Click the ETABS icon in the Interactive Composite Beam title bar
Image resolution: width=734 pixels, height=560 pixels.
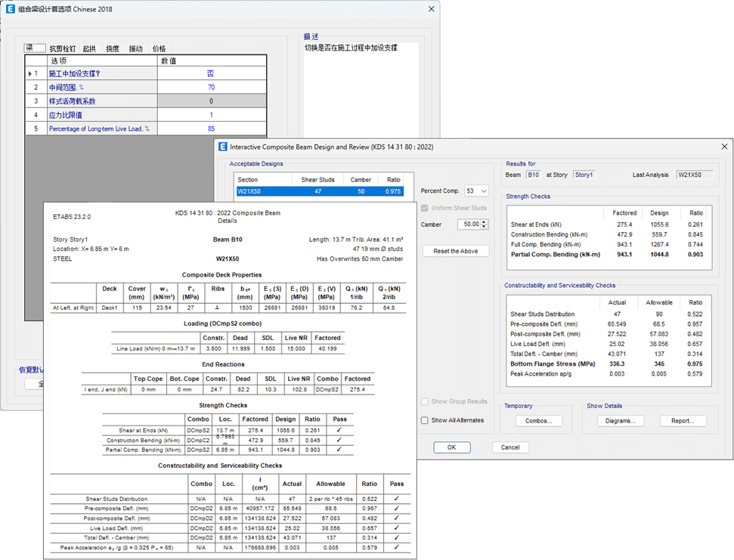pyautogui.click(x=223, y=147)
